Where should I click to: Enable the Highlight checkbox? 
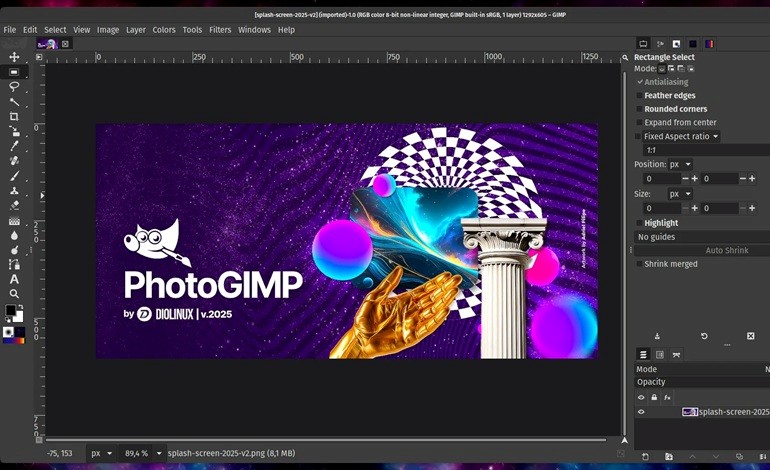pyautogui.click(x=639, y=223)
